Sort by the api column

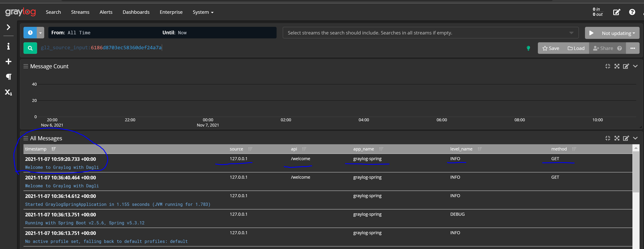tap(304, 149)
